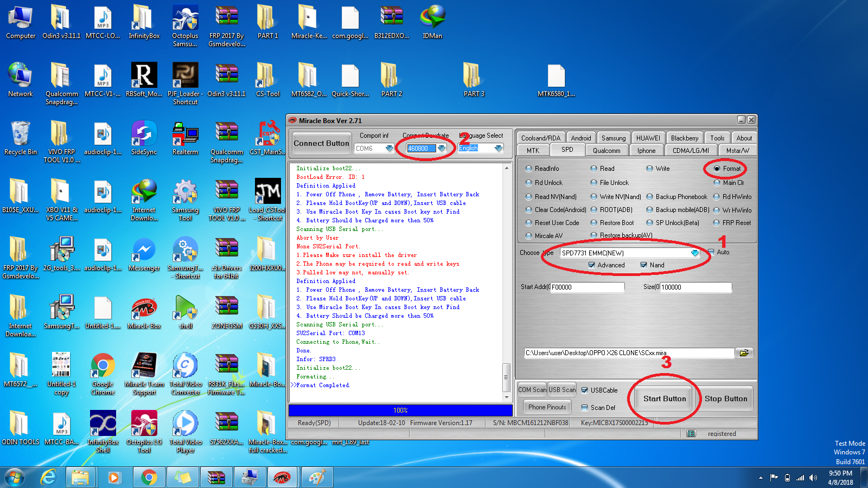Open the Tools tab
Viewport: 868px width, 488px height.
click(717, 138)
